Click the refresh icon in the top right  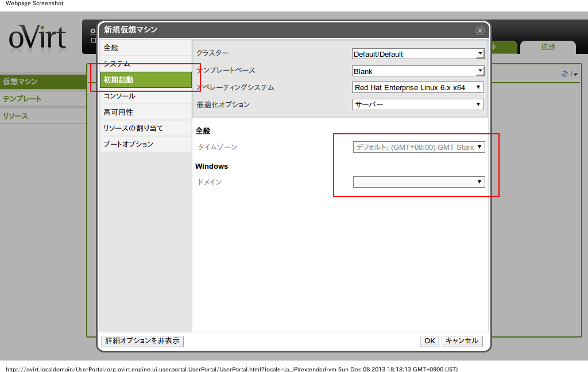(x=565, y=74)
